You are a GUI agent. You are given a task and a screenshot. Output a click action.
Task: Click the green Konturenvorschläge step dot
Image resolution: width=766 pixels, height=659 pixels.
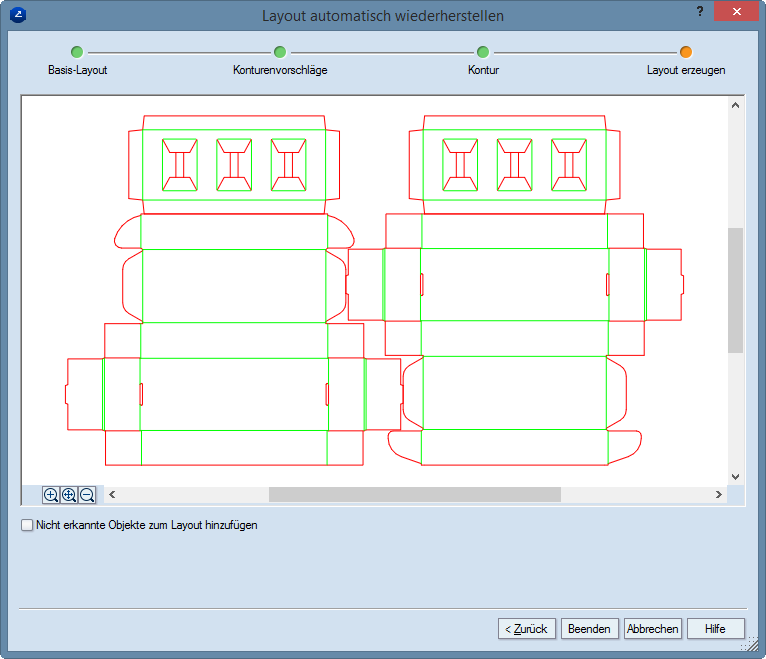280,52
